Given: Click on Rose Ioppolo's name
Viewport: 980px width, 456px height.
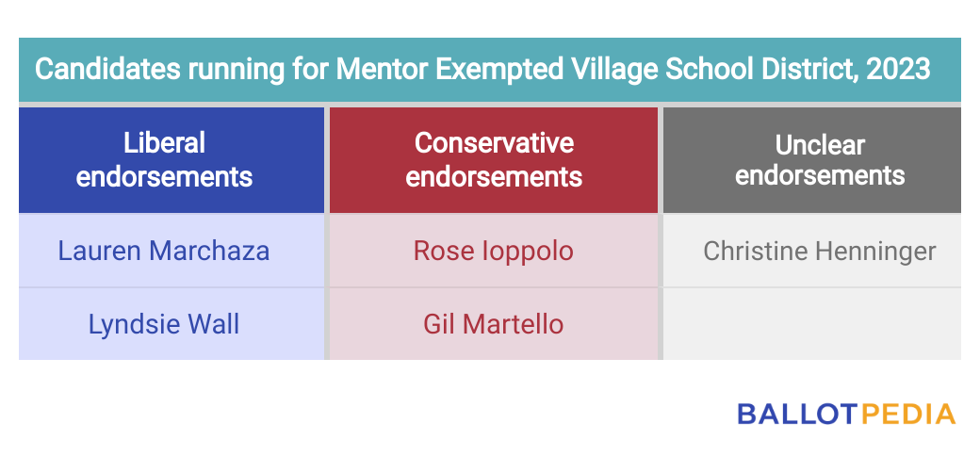Looking at the screenshot, I should coord(494,251).
